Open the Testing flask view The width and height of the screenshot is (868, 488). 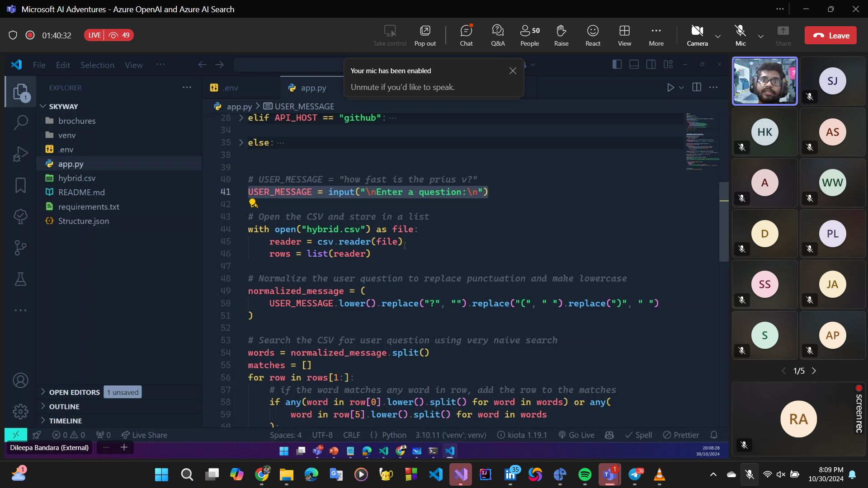[20, 279]
